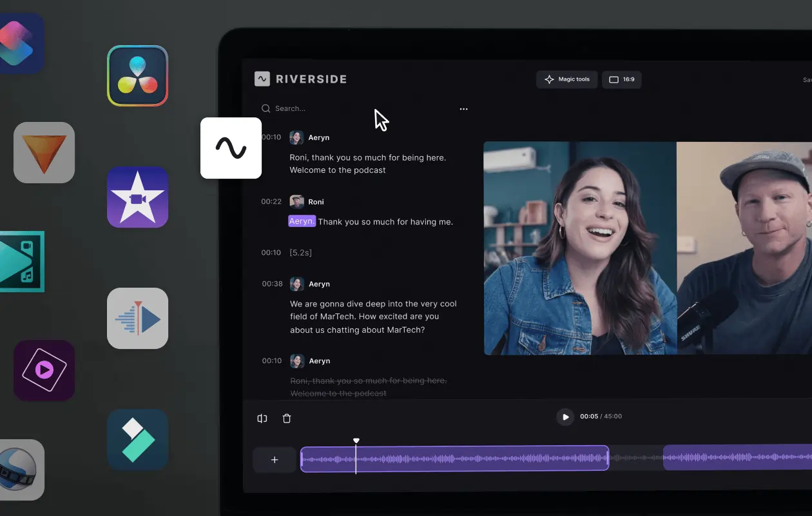
Task: Click the timeline playhead marker
Action: [356, 442]
